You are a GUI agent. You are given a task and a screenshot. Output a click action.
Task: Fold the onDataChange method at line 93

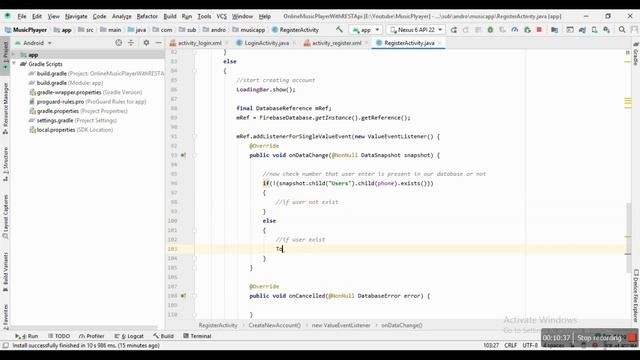coord(195,155)
